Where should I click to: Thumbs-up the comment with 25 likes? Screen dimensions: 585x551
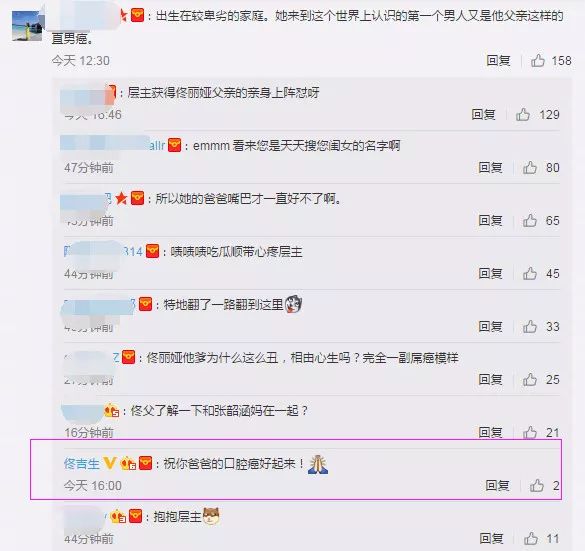coord(530,379)
